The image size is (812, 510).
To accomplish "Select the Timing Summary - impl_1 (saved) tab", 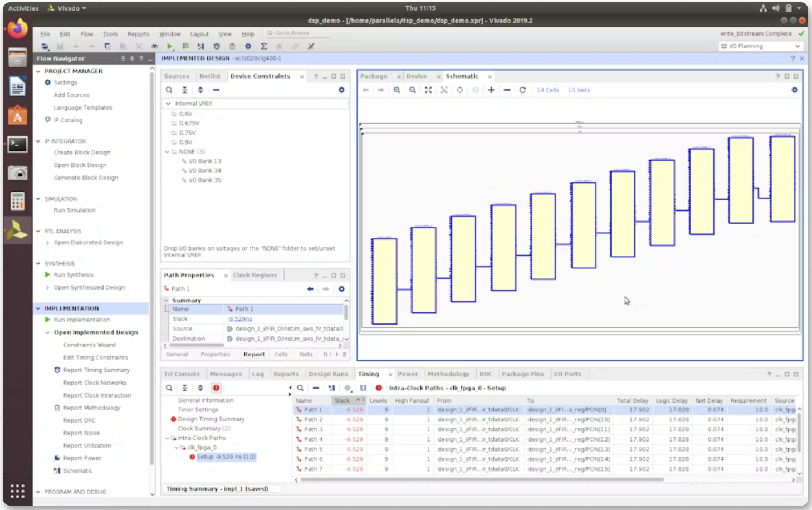I will [x=217, y=489].
